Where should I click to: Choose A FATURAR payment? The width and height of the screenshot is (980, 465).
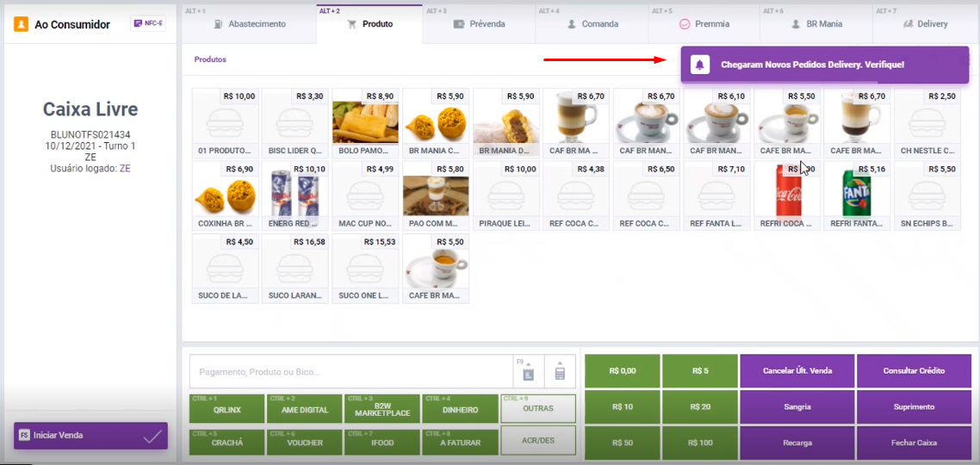459,442
